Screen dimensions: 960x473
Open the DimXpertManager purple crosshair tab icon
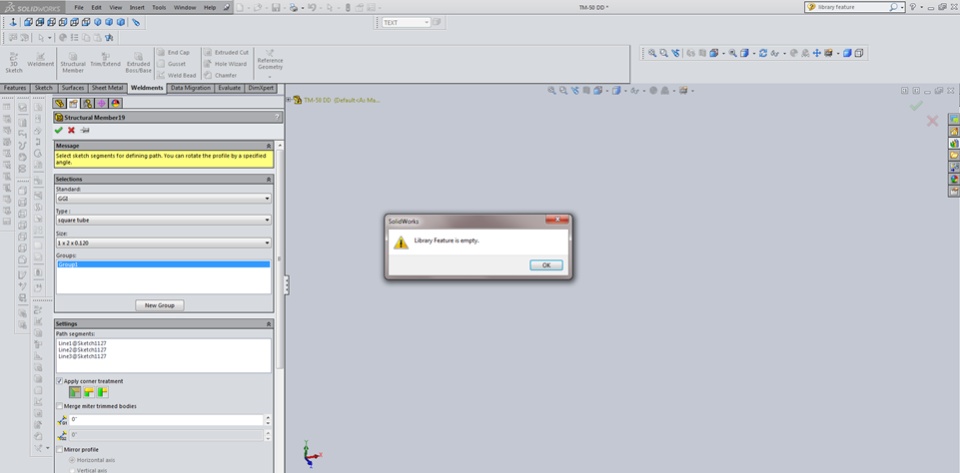[x=102, y=103]
